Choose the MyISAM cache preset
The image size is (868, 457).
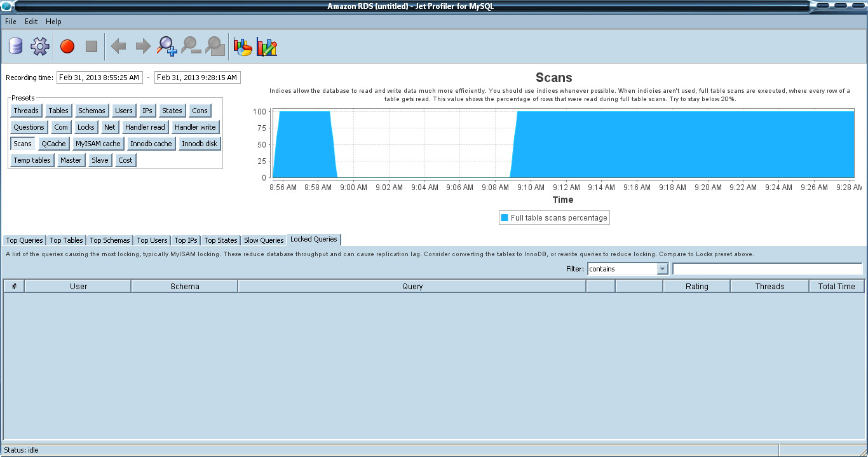tap(98, 144)
